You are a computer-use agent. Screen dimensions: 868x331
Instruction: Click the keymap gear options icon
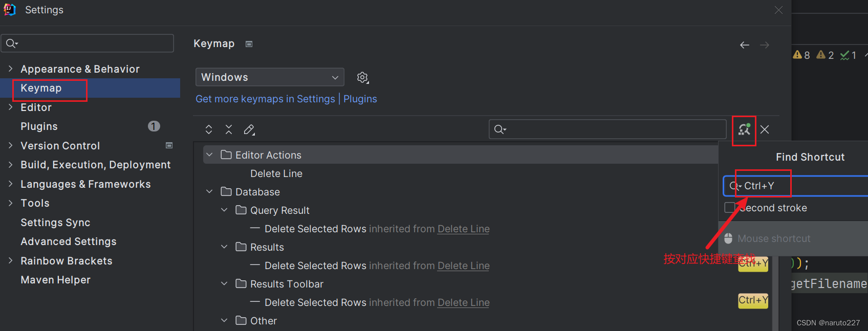(x=363, y=77)
